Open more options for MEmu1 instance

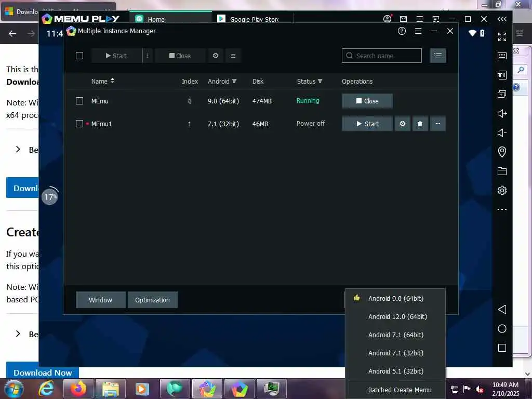pos(437,124)
